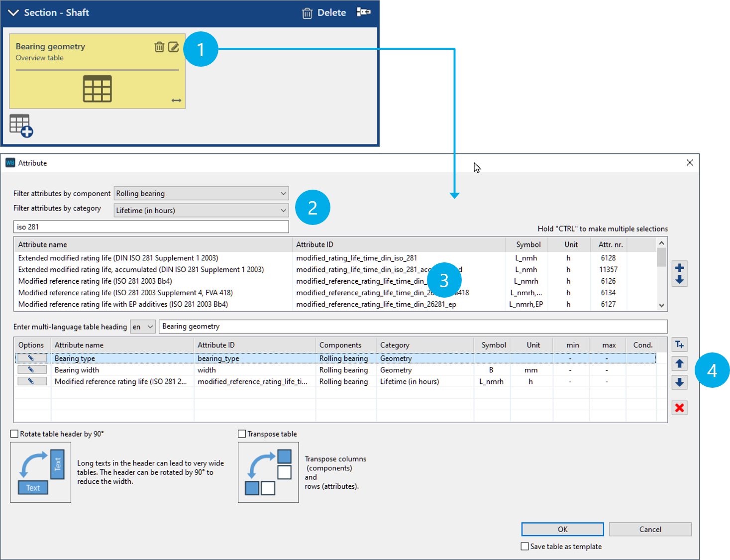Screen dimensions: 730x560
Task: Click the OK button
Action: [x=562, y=529]
